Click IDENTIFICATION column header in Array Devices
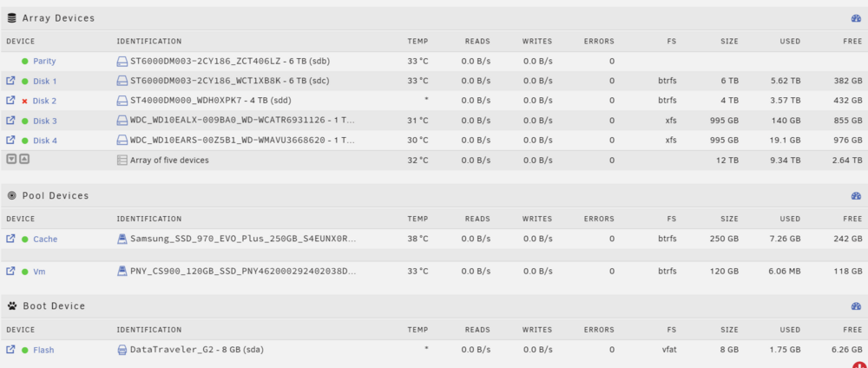The image size is (868, 368). pyautogui.click(x=149, y=42)
